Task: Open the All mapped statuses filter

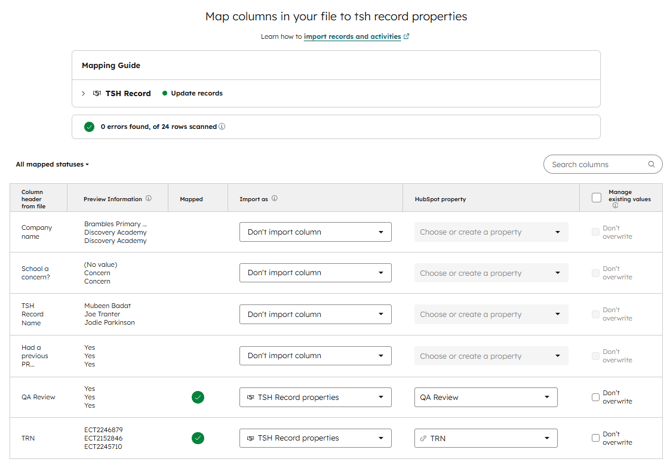Action: point(52,164)
